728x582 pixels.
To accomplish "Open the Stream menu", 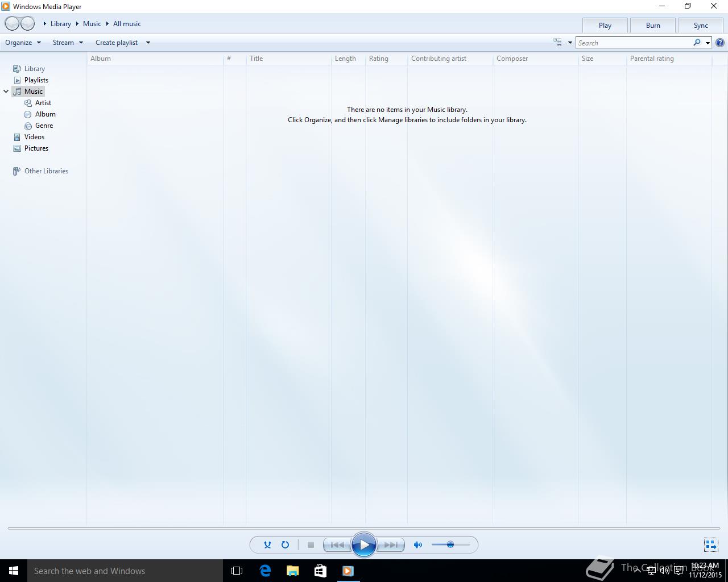I will 68,43.
